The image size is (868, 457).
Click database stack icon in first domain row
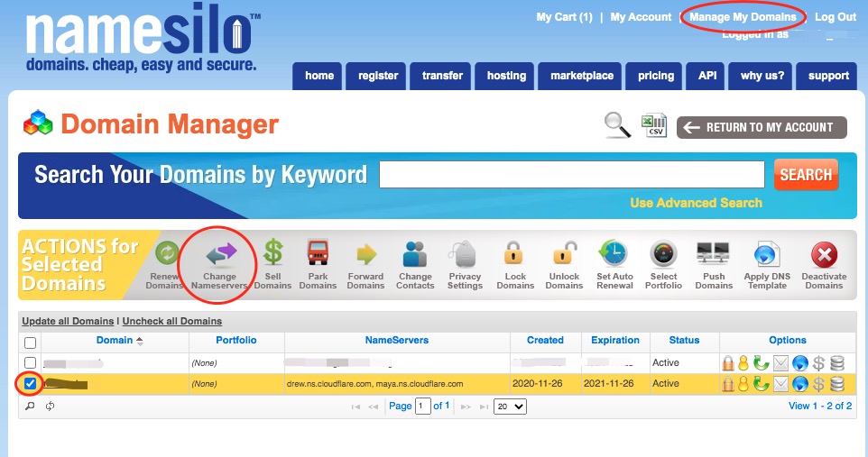(x=837, y=363)
